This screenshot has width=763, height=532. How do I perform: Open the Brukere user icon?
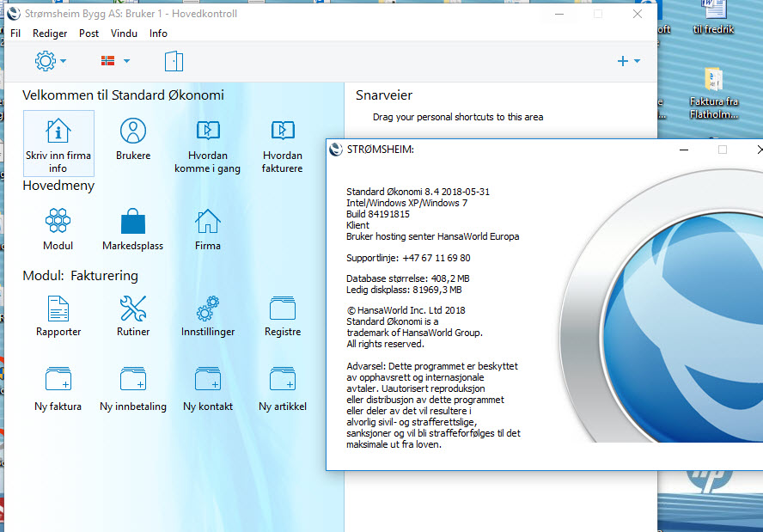coord(133,131)
